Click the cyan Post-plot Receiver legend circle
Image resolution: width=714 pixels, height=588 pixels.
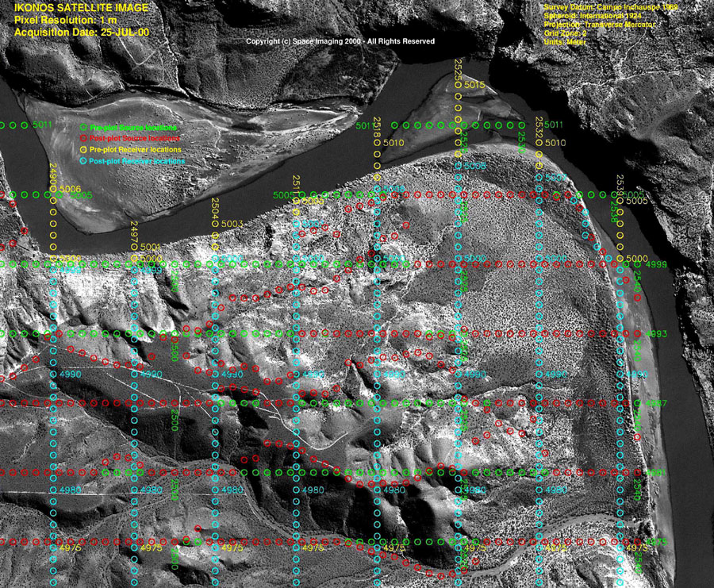pyautogui.click(x=84, y=161)
